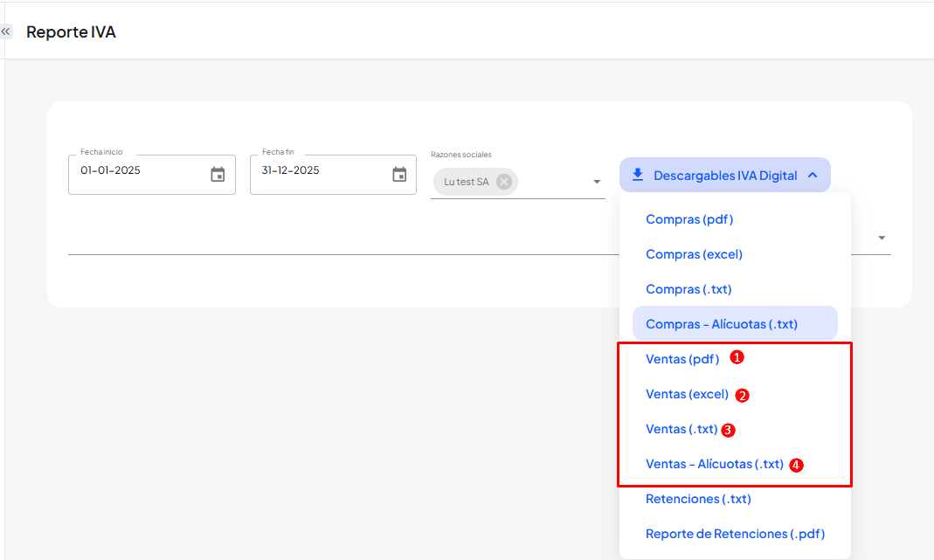Download Reporte de Retenciones (.pdf)
Viewport: 934px width, 560px height.
pos(735,534)
